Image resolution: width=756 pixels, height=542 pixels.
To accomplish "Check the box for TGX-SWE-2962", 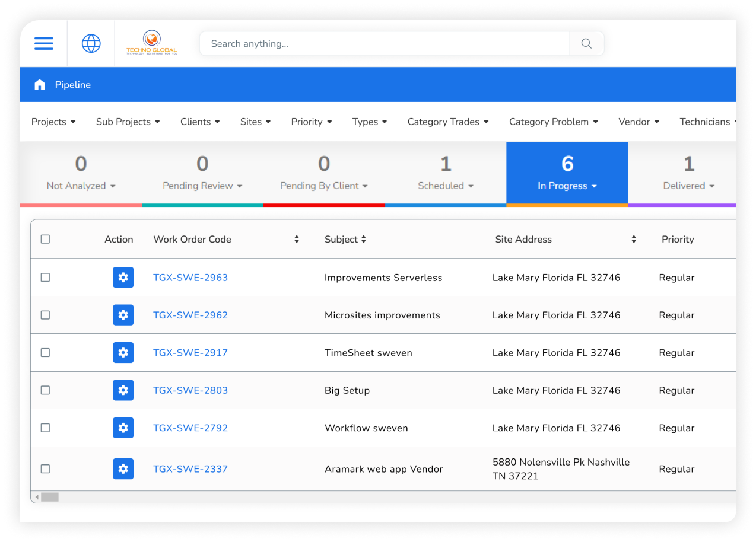I will point(45,315).
